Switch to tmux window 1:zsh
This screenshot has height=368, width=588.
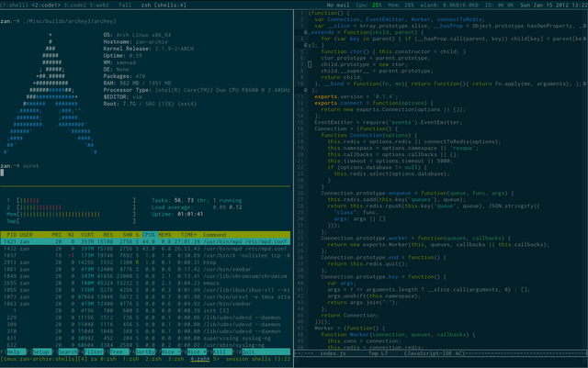tap(130, 359)
